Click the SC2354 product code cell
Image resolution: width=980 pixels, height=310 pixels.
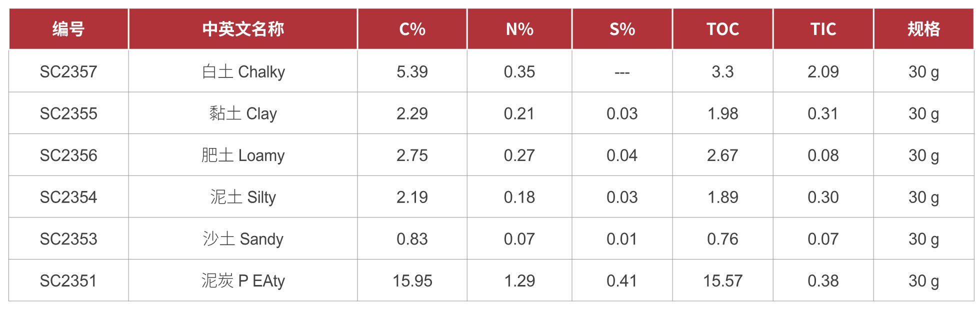point(68,197)
